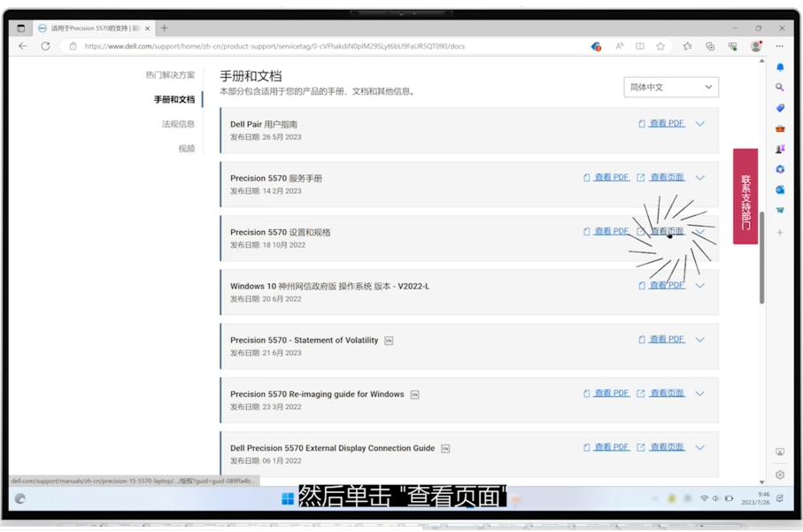
Task: Expand the Windows 10 神州网信政府版 entry
Action: (x=699, y=285)
